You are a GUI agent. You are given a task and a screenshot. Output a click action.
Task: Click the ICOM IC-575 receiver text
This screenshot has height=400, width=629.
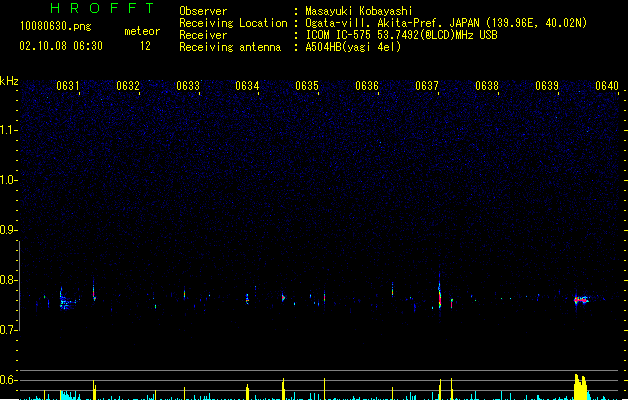401,35
